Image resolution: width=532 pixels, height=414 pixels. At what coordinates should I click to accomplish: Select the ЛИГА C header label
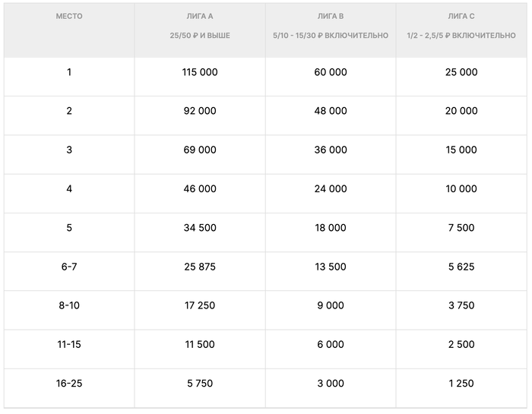pos(461,16)
